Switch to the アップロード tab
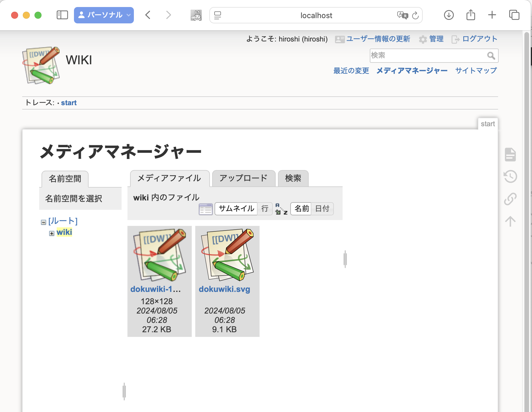 click(x=243, y=178)
